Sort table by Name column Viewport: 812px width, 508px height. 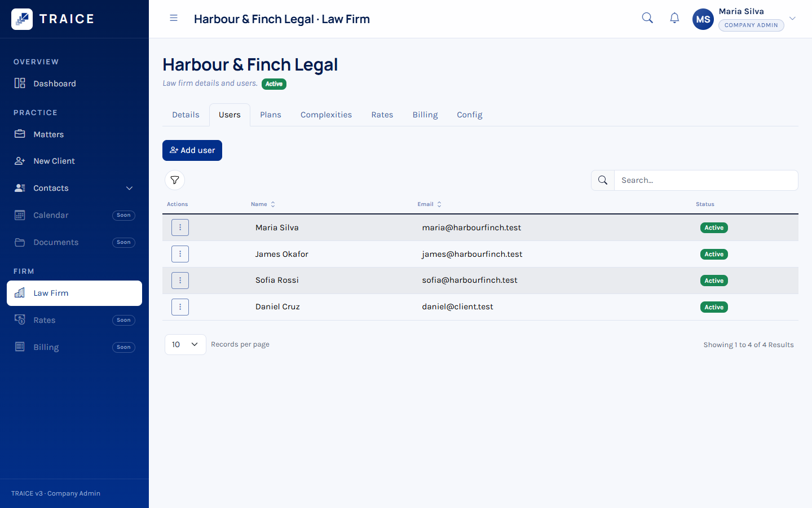(x=263, y=204)
